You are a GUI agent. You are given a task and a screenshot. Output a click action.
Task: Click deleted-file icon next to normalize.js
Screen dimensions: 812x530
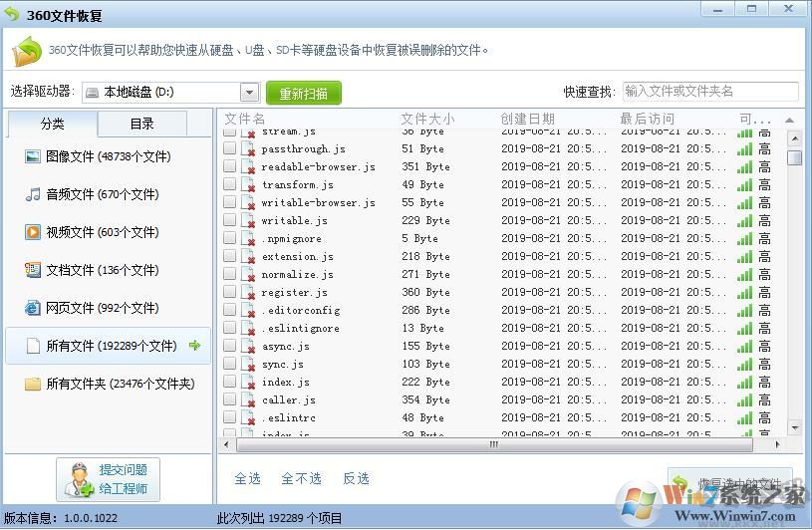click(248, 274)
